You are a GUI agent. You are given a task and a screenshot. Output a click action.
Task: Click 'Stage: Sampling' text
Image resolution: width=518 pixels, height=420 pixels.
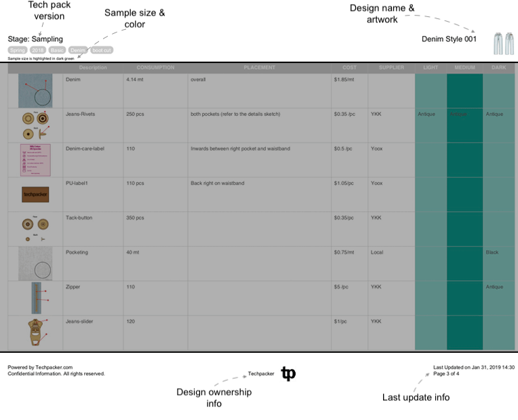click(35, 39)
